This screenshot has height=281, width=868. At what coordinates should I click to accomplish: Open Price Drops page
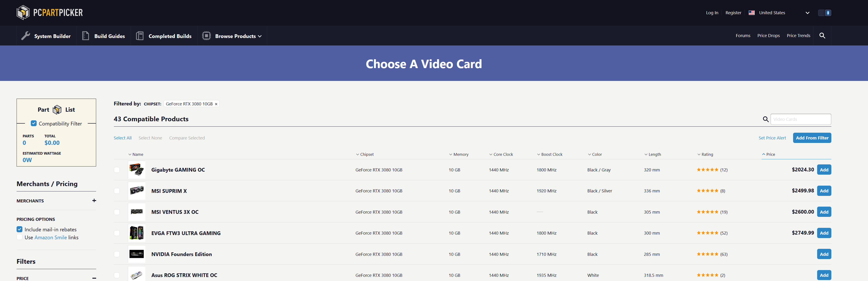point(768,36)
